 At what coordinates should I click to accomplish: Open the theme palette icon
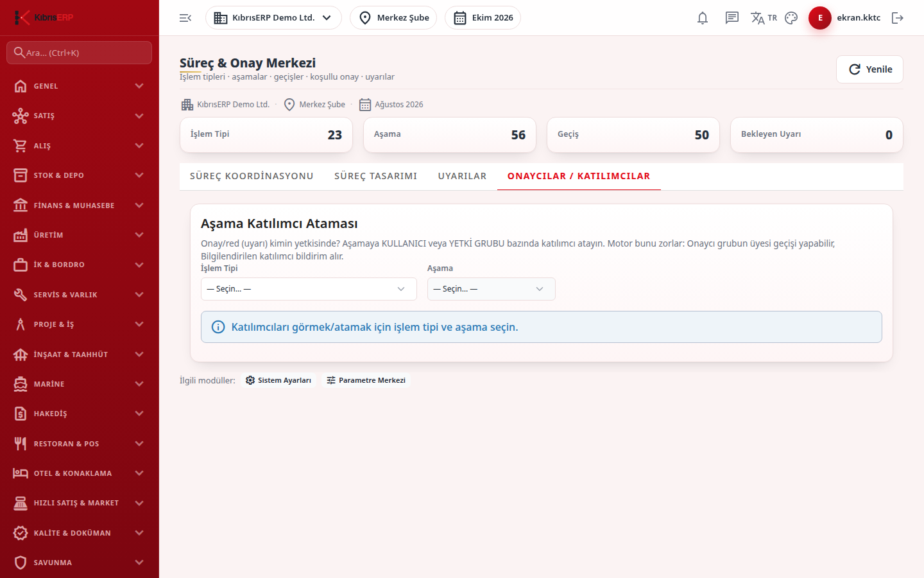point(791,18)
